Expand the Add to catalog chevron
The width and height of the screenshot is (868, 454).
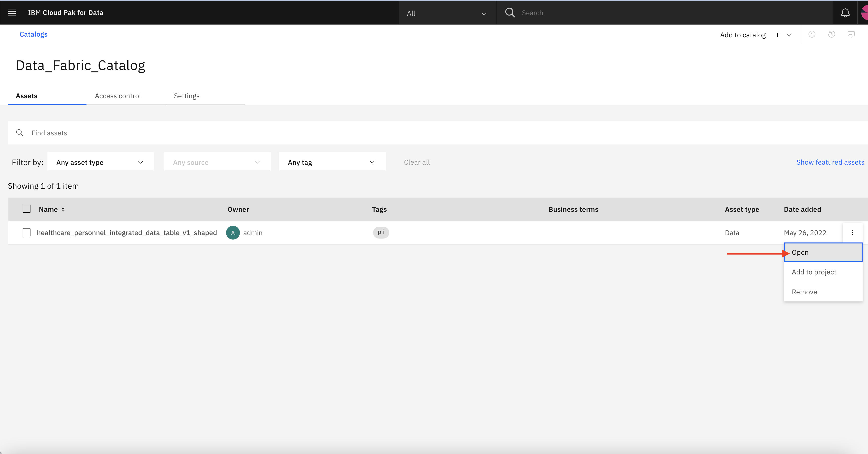pyautogui.click(x=789, y=35)
